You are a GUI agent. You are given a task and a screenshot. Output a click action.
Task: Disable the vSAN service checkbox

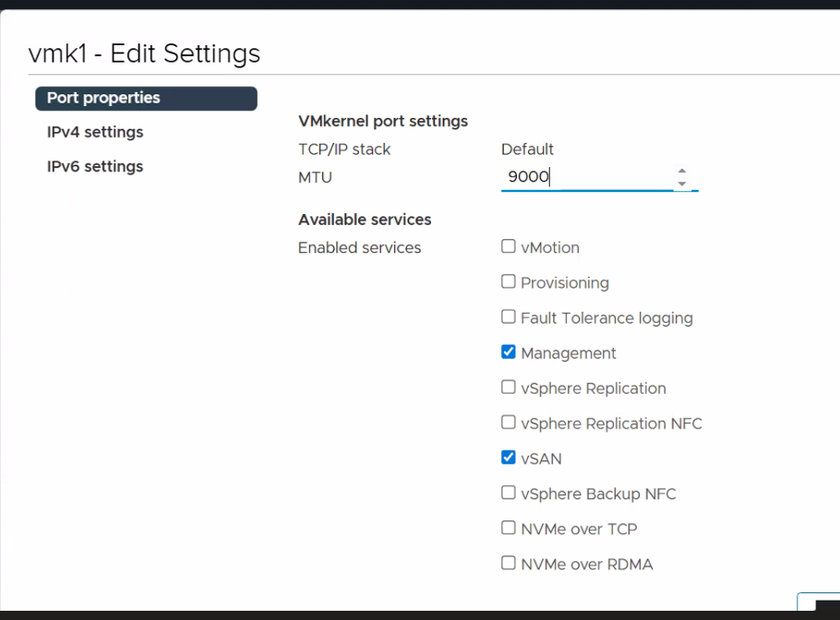tap(508, 458)
